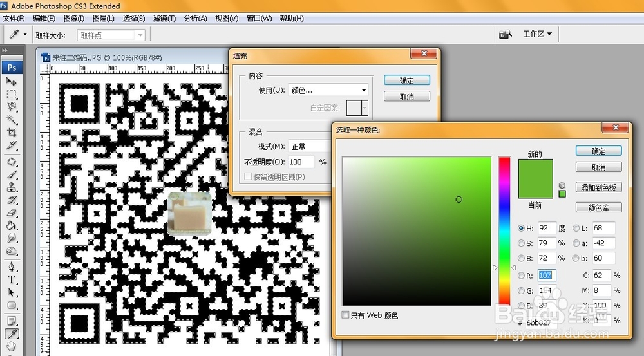Screen dimensions: 644x356
Task: Select the Type tool
Action: [12, 279]
